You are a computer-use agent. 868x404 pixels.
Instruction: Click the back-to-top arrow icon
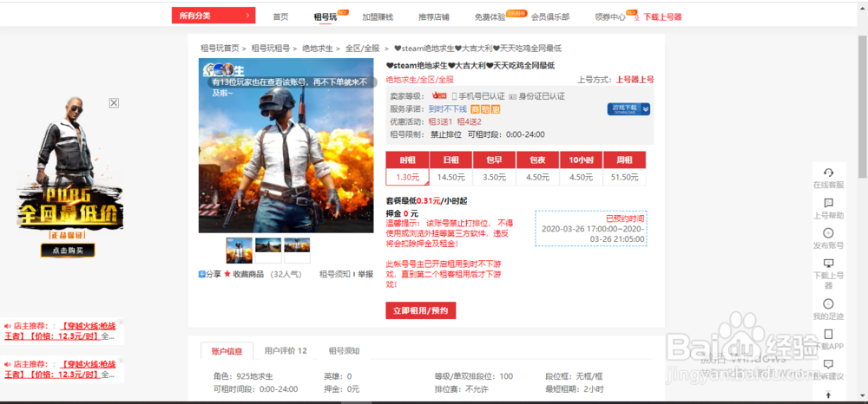(828, 394)
